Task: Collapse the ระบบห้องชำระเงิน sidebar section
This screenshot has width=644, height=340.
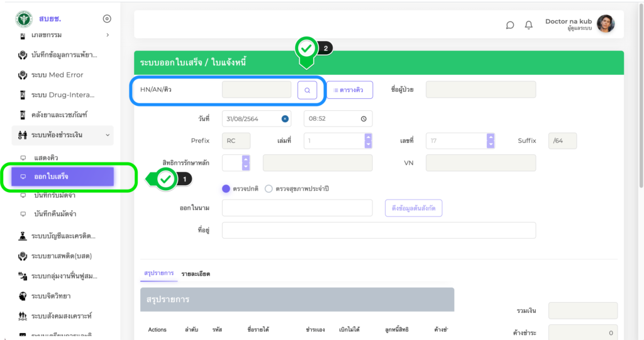Action: pos(108,135)
